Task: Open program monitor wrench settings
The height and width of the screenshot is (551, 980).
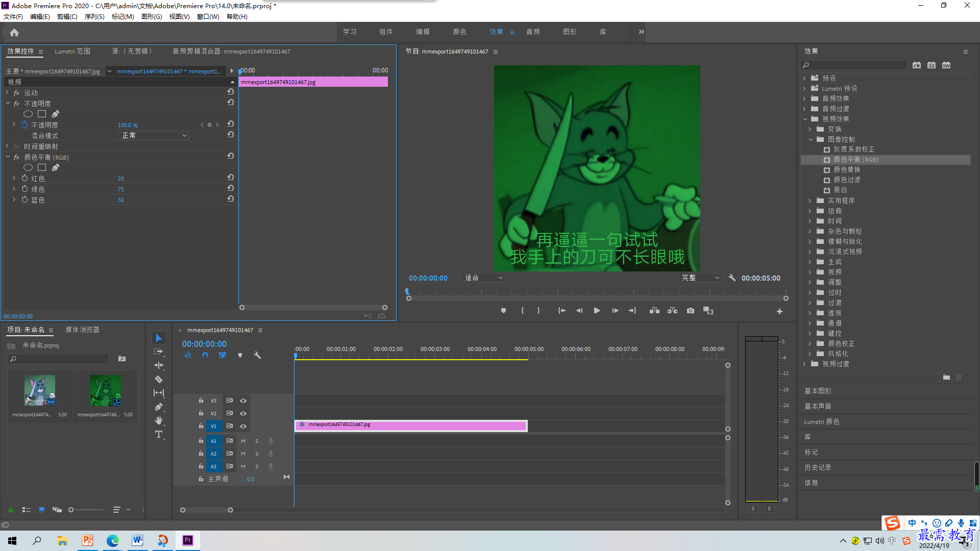Action: pyautogui.click(x=732, y=278)
